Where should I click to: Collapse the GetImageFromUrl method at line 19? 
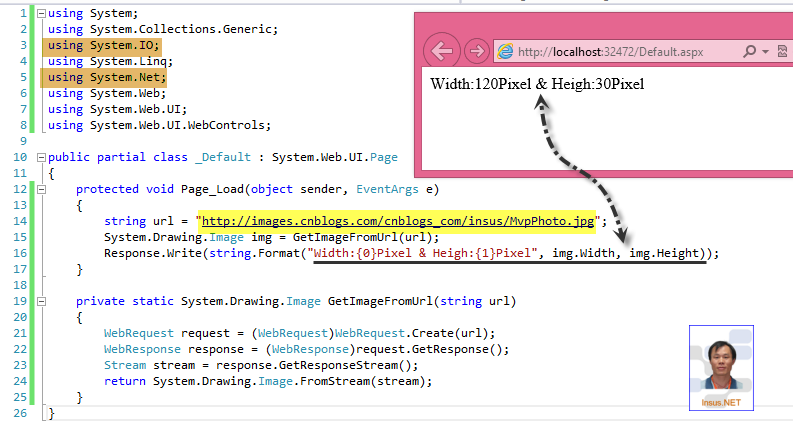41,301
